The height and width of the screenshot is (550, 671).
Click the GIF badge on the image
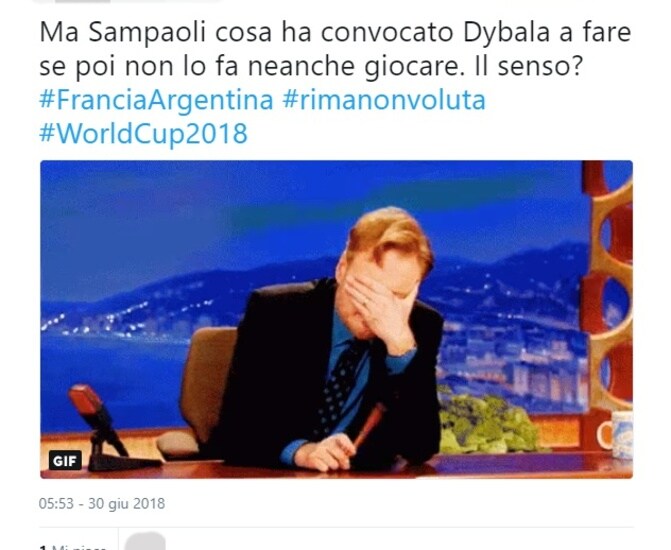tap(65, 461)
